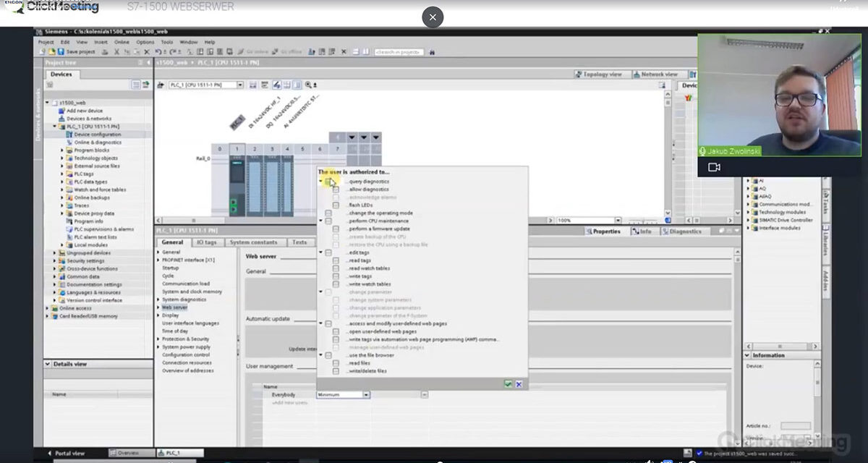
Task: Click the ClickMeeting camera icon under the webcam
Action: (x=714, y=167)
